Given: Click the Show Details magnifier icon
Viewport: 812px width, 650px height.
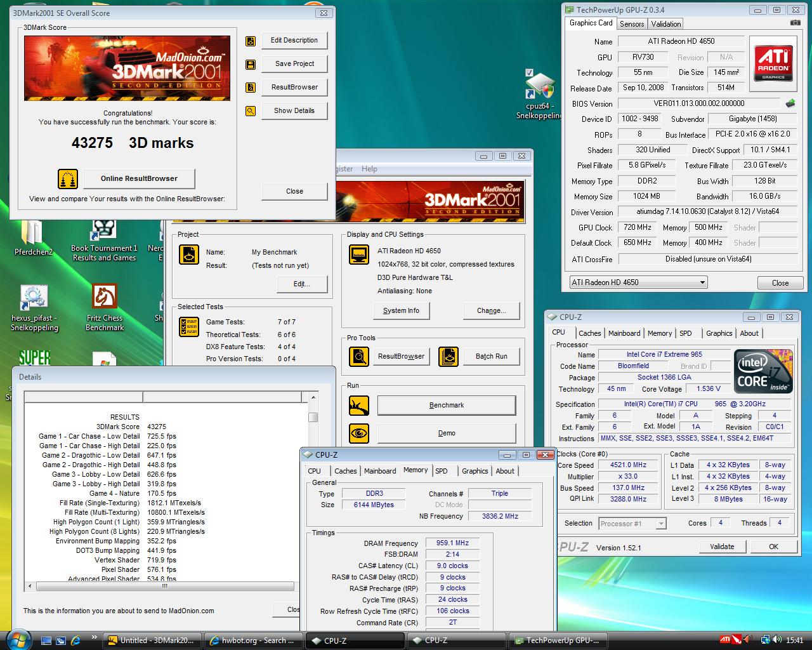Looking at the screenshot, I should coord(251,111).
